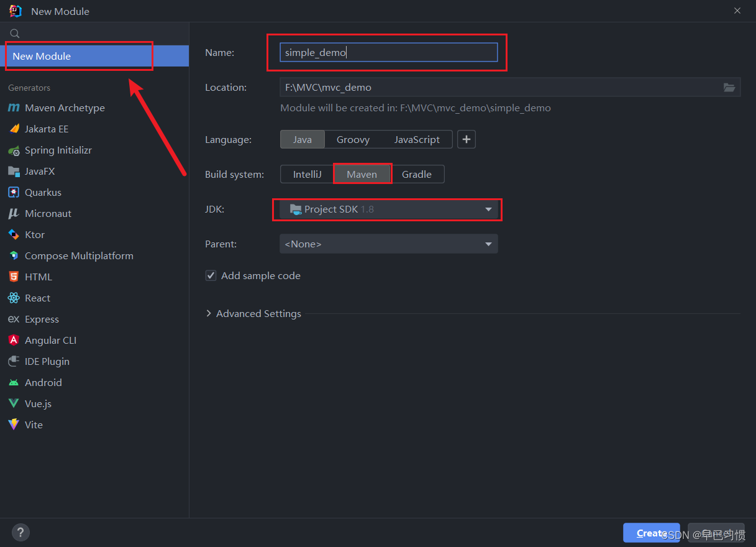Image resolution: width=756 pixels, height=547 pixels.
Task: Select the IDE Plugin generator
Action: click(x=94, y=361)
